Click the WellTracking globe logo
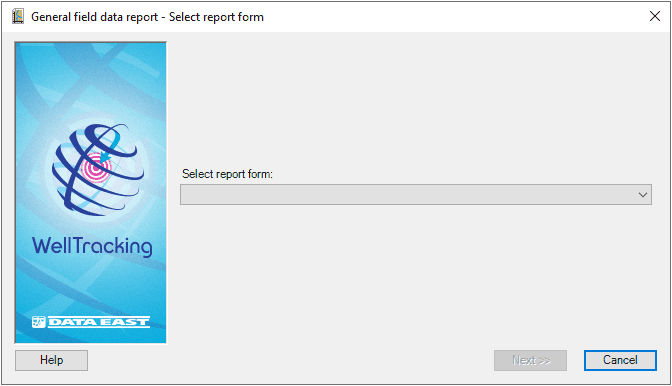 pos(98,169)
